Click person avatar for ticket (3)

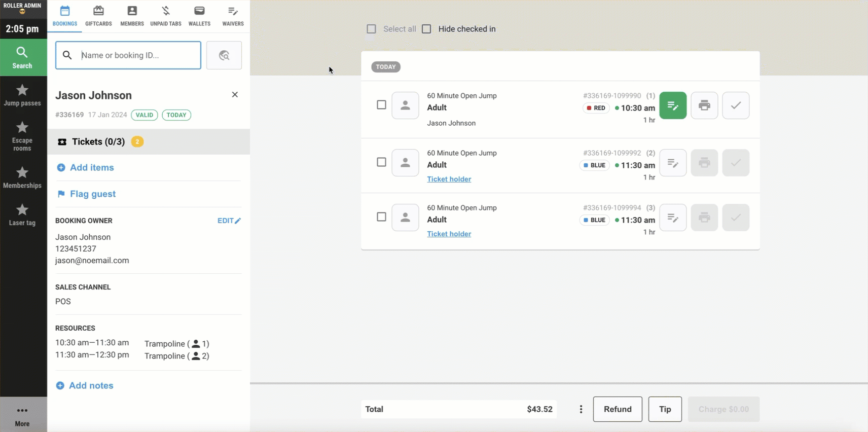tap(405, 218)
